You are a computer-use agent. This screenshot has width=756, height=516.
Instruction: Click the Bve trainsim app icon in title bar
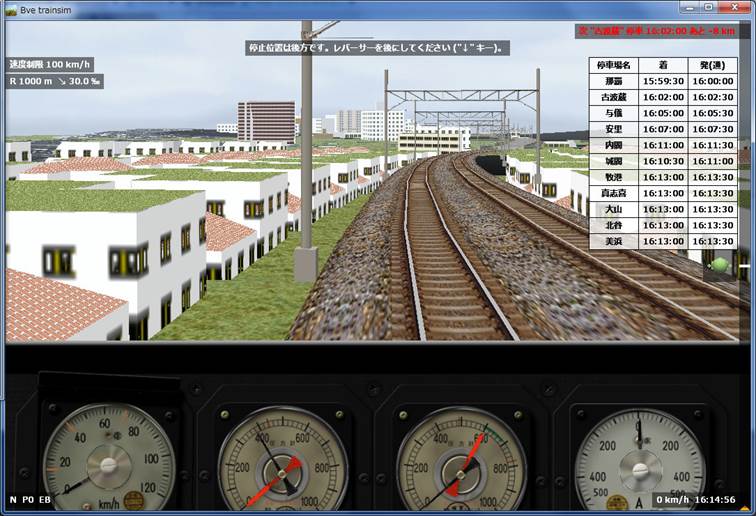pyautogui.click(x=11, y=8)
